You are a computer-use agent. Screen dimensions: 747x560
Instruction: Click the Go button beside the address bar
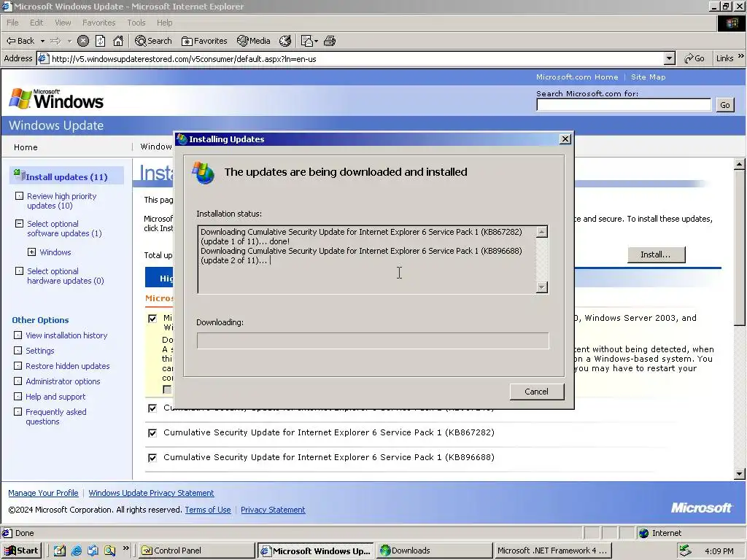[x=694, y=58]
